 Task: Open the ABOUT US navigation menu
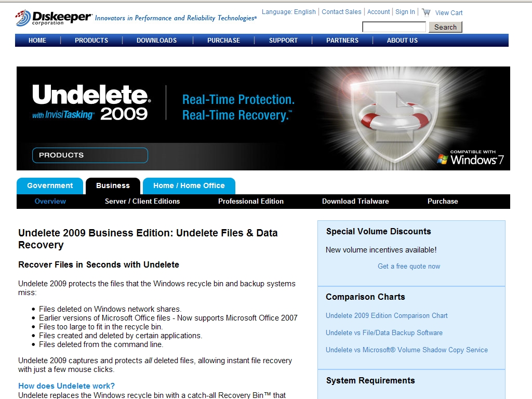tap(403, 41)
